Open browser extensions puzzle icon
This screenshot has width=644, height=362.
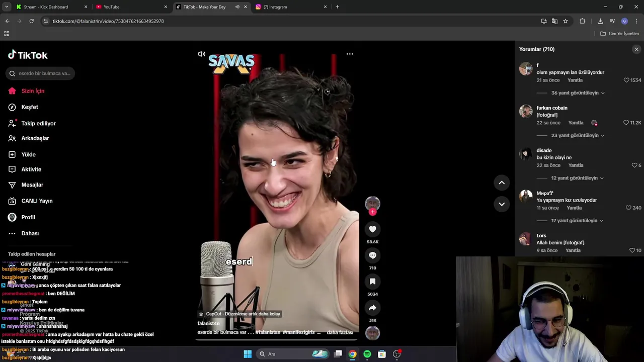click(583, 21)
